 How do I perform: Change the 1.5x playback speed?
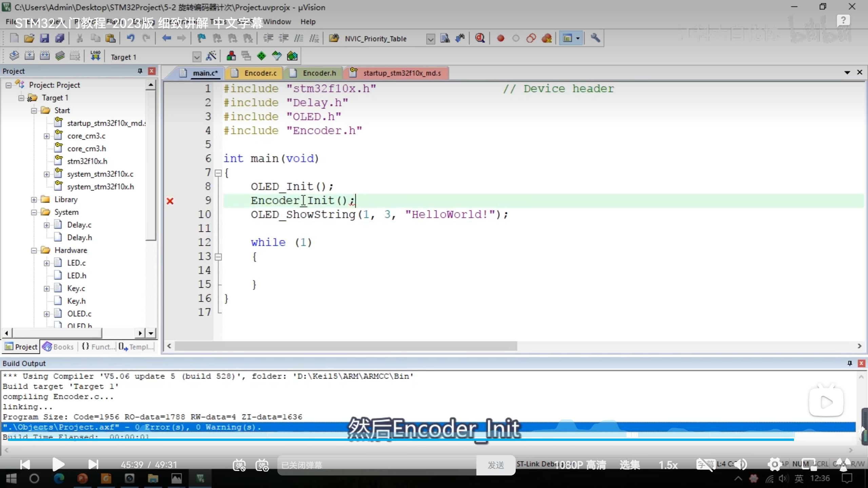coord(668,465)
